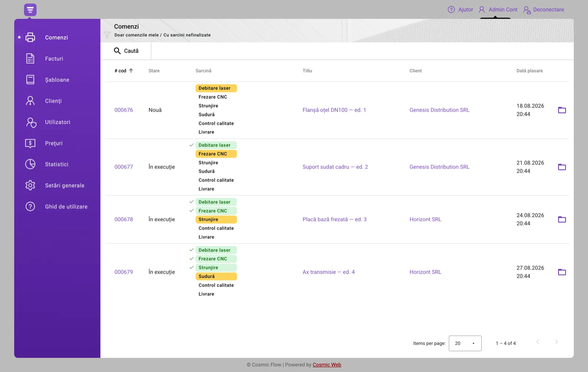Open the Facturi document icon
Screen dimensions: 588x372
pyautogui.click(x=30, y=58)
